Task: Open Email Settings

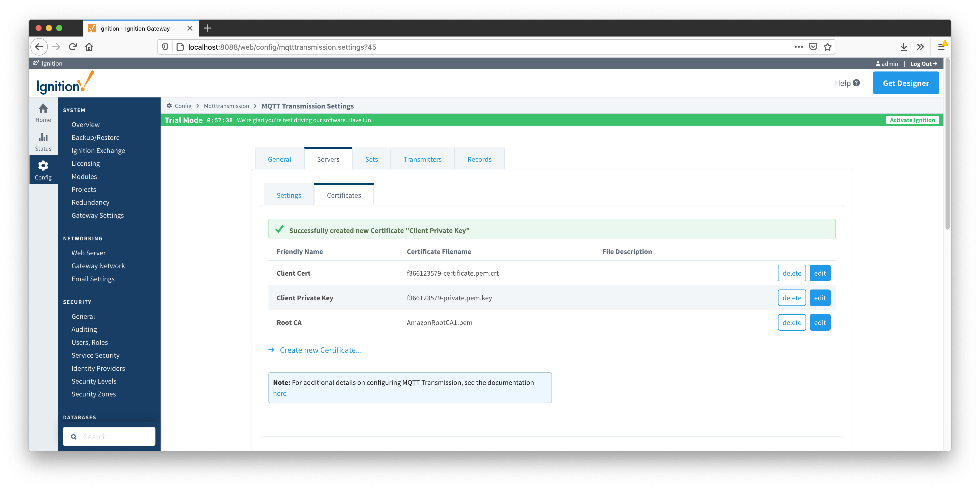Action: 93,279
